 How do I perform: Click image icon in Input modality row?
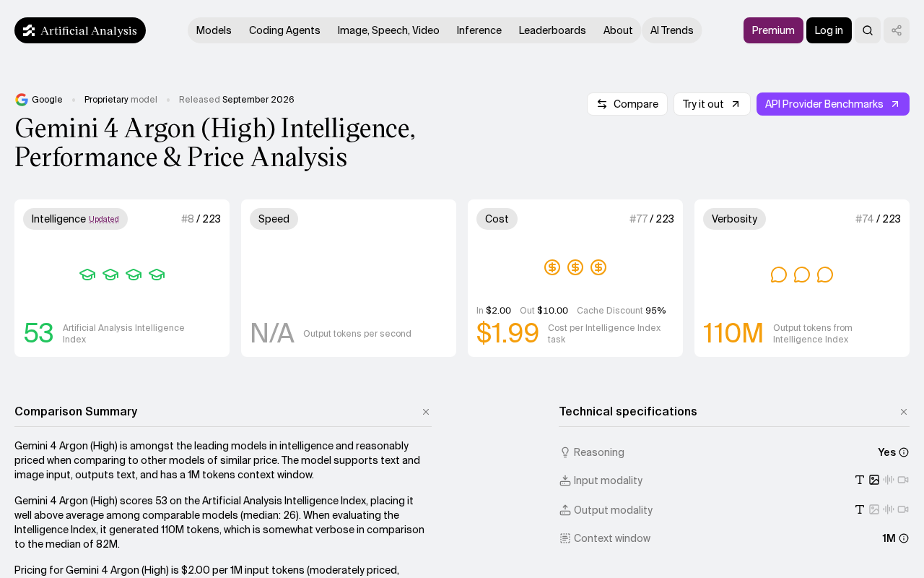[874, 480]
